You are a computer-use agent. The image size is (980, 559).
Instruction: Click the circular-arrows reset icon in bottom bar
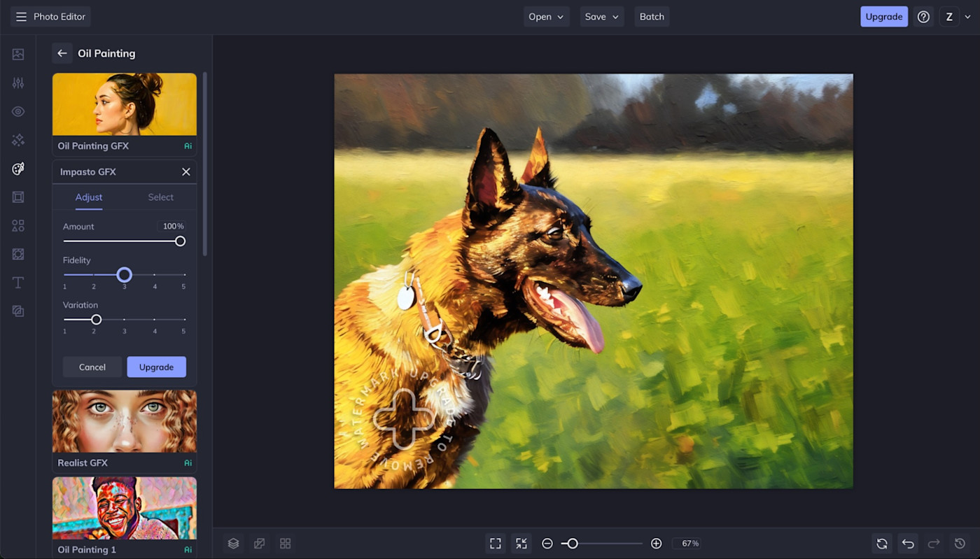click(x=882, y=544)
